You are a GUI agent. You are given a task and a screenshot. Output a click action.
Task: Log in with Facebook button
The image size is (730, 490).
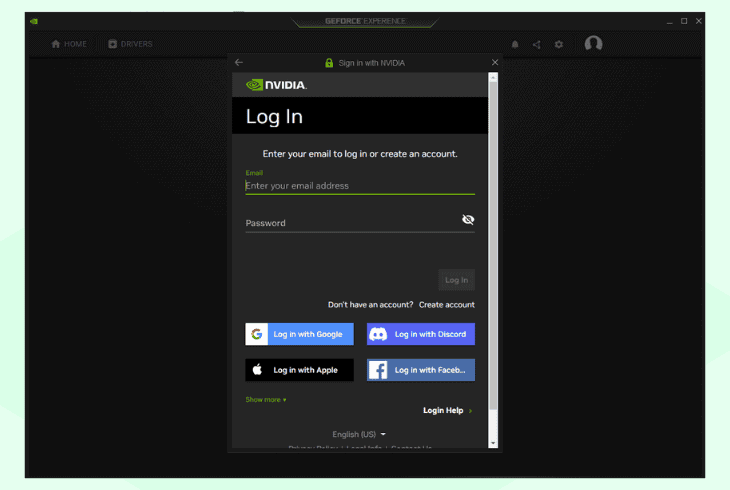[x=421, y=370]
